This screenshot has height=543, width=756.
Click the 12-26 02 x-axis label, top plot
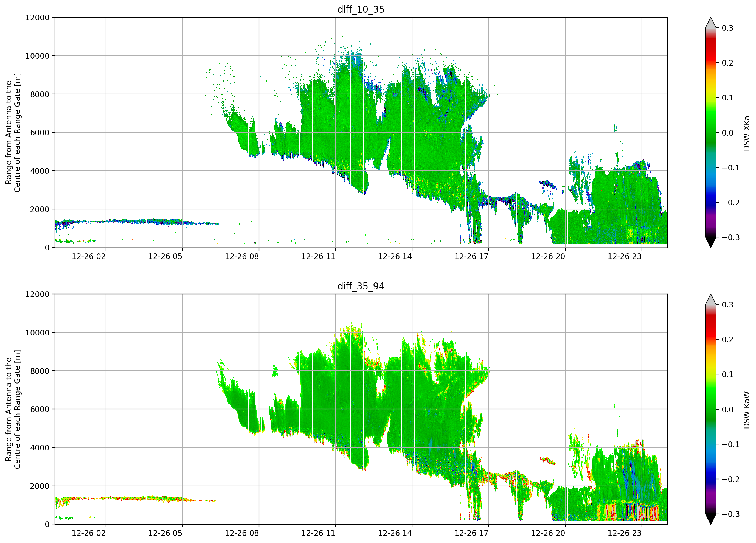[89, 256]
